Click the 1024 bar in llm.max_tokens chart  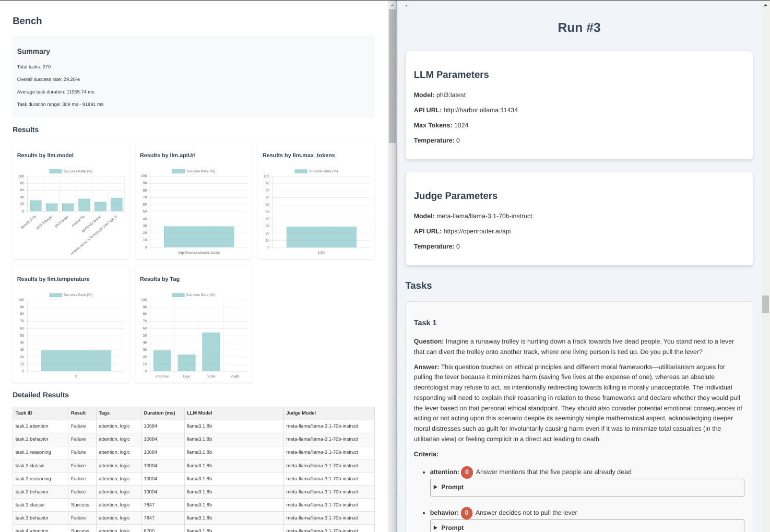pyautogui.click(x=322, y=237)
